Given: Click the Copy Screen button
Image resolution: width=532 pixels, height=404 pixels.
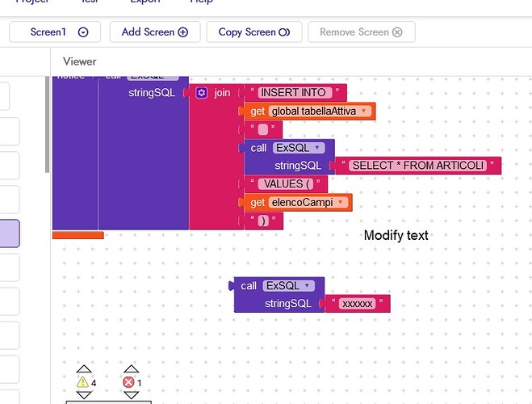Looking at the screenshot, I should (254, 32).
